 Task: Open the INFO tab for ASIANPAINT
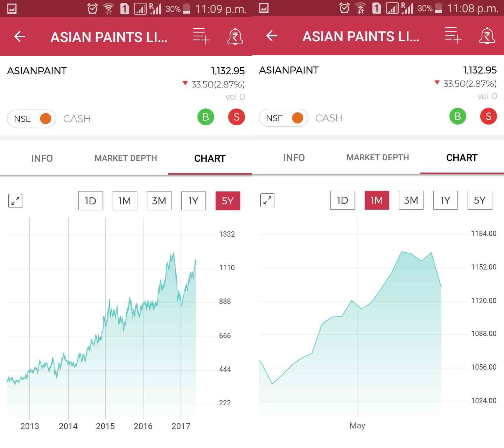[x=42, y=158]
